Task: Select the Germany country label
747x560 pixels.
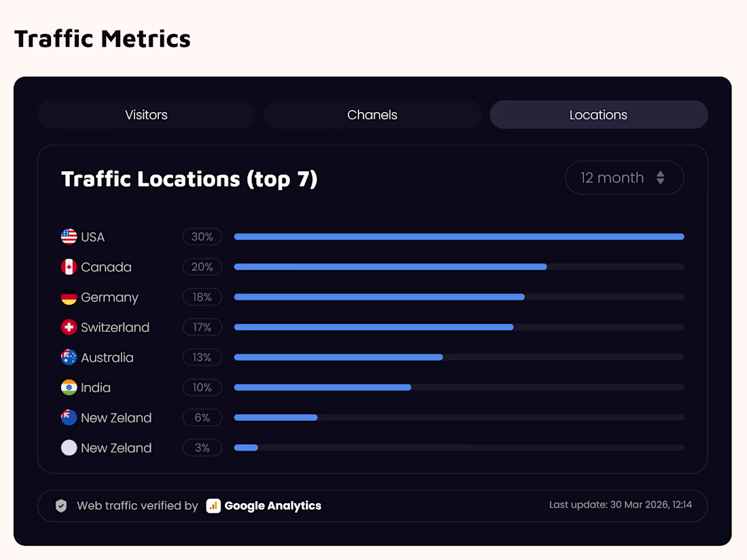Action: coord(109,297)
